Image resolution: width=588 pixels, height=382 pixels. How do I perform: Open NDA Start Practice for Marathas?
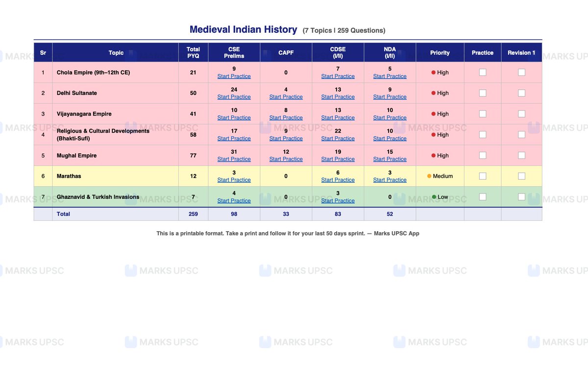coord(390,180)
